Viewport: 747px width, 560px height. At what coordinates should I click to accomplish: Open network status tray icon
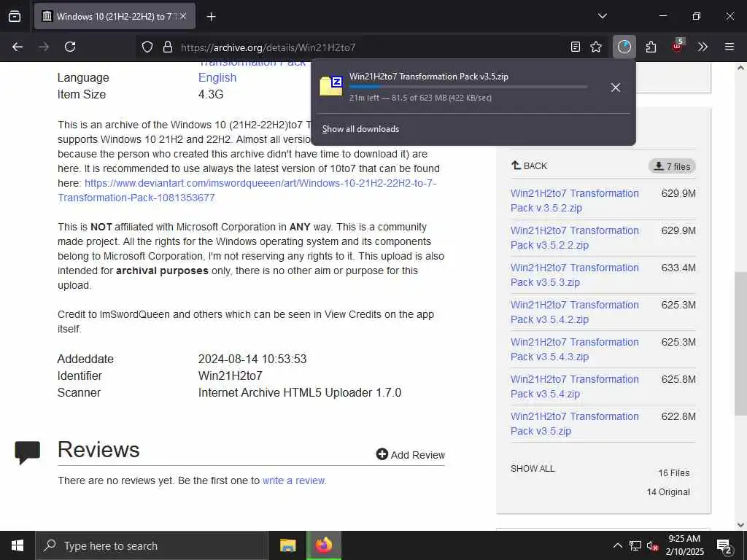pyautogui.click(x=635, y=545)
